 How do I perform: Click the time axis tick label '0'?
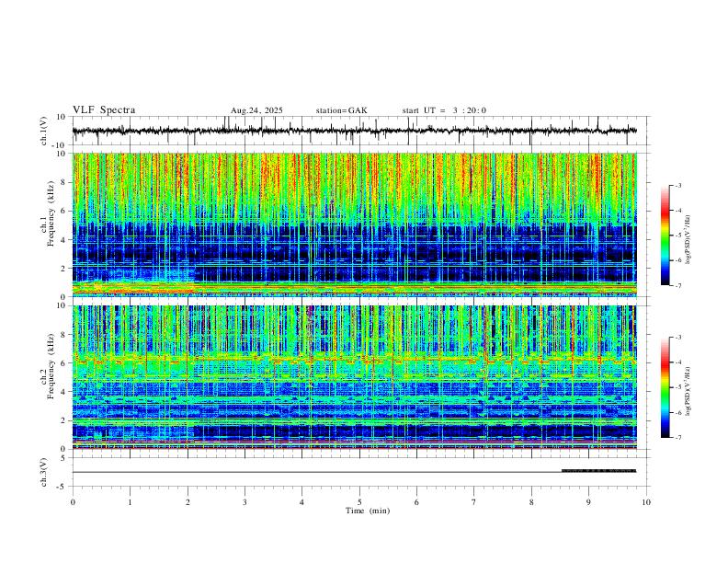[73, 502]
